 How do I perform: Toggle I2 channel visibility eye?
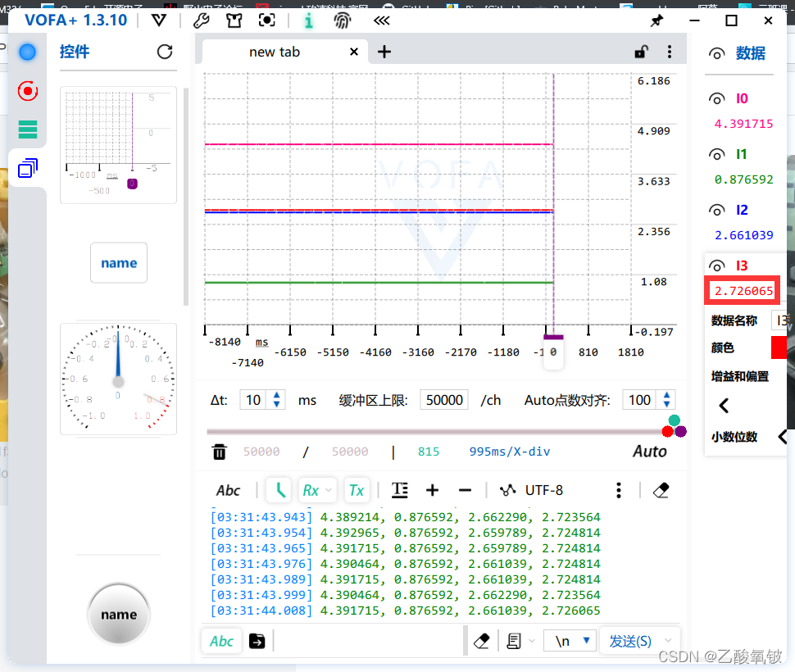tap(716, 211)
